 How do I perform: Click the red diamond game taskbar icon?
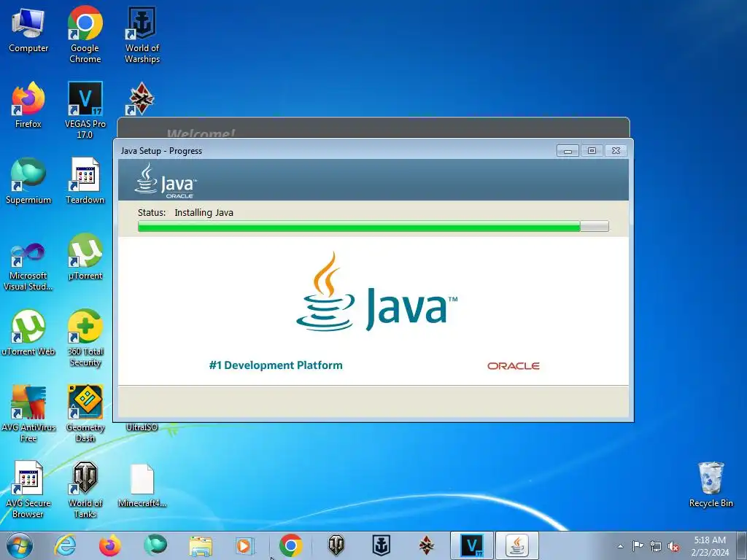click(426, 545)
